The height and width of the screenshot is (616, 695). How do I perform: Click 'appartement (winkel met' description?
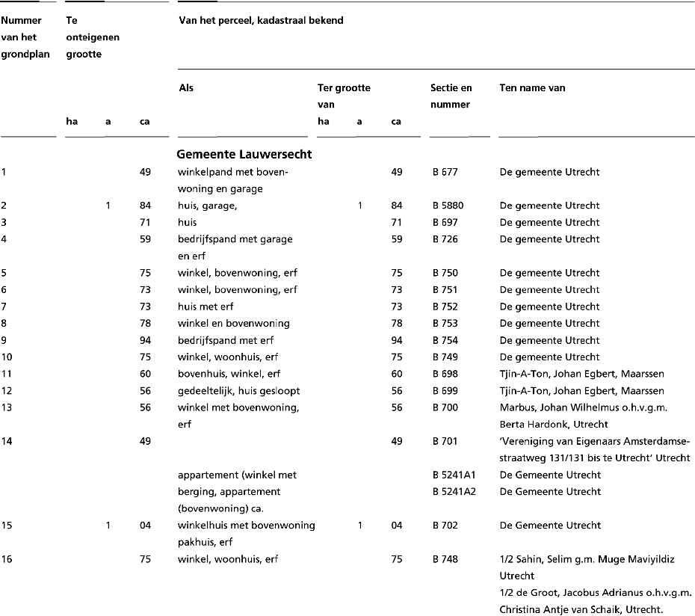click(237, 476)
